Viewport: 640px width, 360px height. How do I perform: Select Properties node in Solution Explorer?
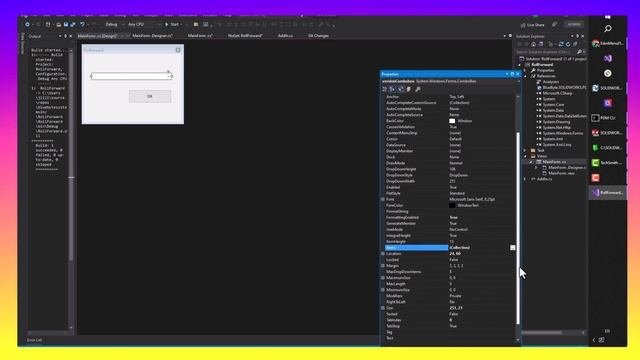(x=546, y=71)
